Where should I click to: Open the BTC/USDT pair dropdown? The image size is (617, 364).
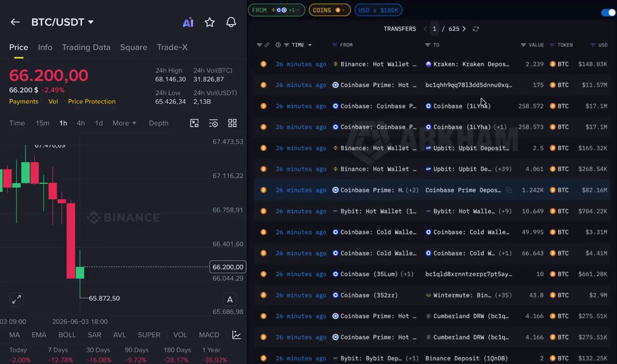click(x=63, y=22)
